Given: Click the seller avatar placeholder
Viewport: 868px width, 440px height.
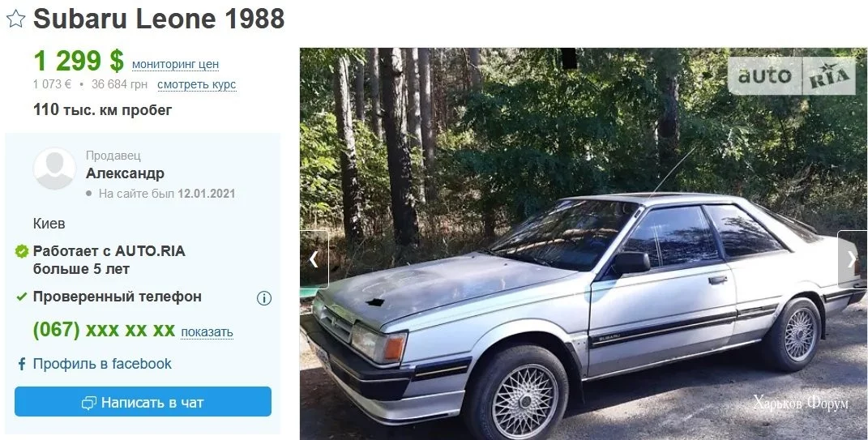Looking at the screenshot, I should pyautogui.click(x=54, y=169).
